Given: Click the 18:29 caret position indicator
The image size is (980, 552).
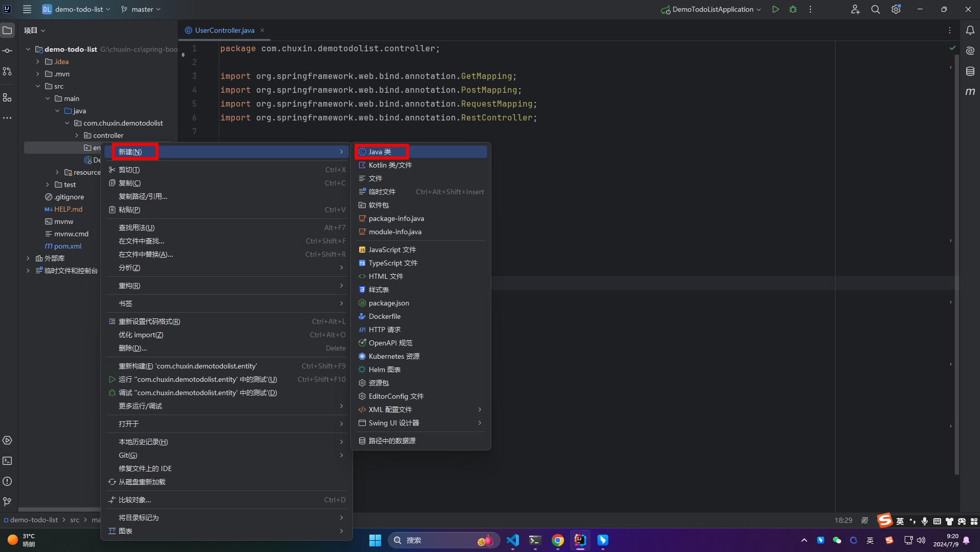Looking at the screenshot, I should (843, 520).
